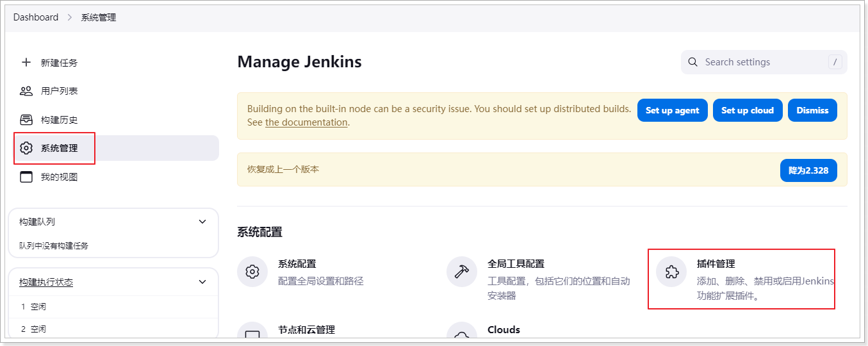Collapse the 构建队列 panel chevron
This screenshot has height=346, width=868.
(x=202, y=222)
